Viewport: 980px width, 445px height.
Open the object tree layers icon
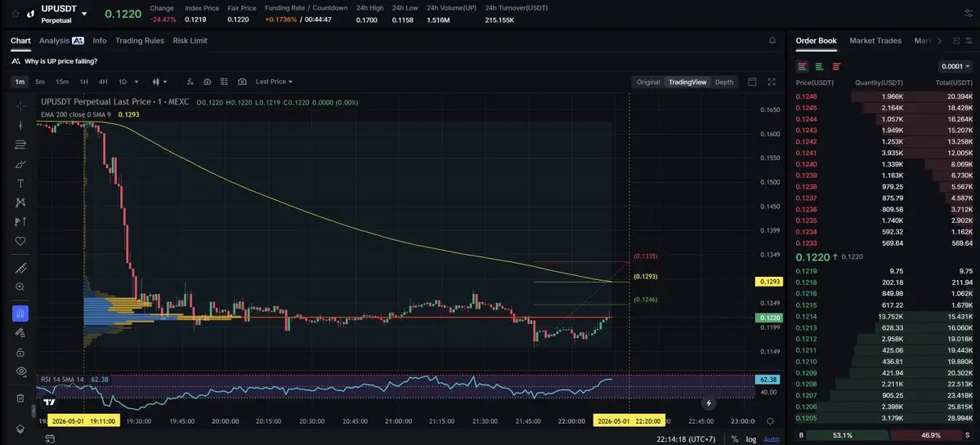20,429
